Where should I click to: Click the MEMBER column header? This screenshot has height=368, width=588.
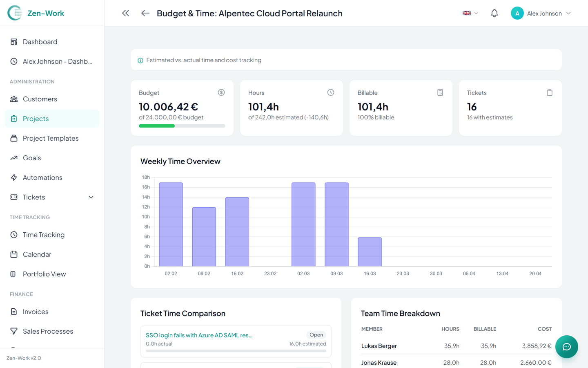click(x=372, y=329)
